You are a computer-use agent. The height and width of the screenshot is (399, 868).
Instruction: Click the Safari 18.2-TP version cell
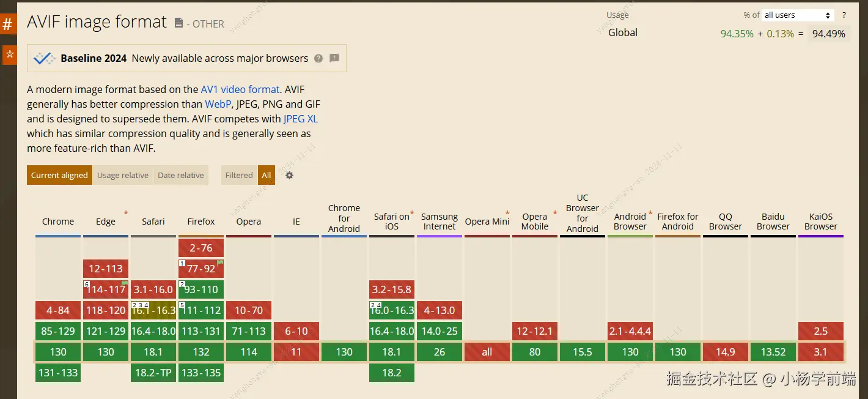153,373
